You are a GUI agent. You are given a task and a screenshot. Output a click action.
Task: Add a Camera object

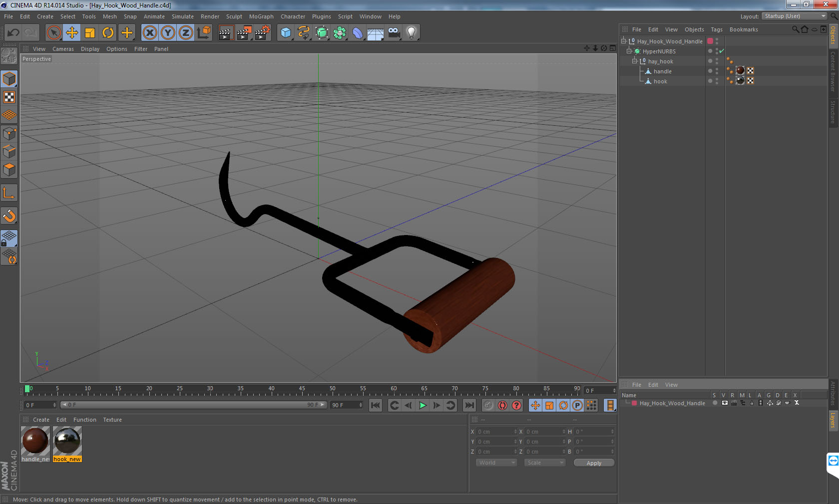click(394, 33)
